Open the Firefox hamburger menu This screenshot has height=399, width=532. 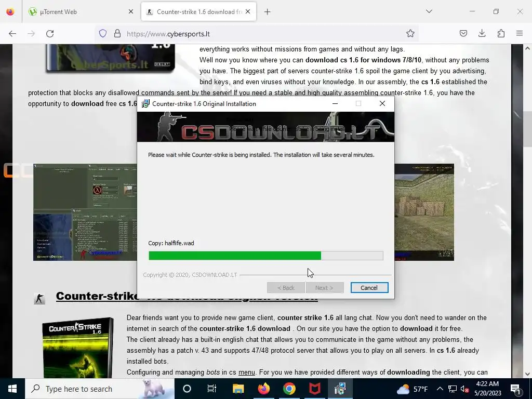(520, 33)
